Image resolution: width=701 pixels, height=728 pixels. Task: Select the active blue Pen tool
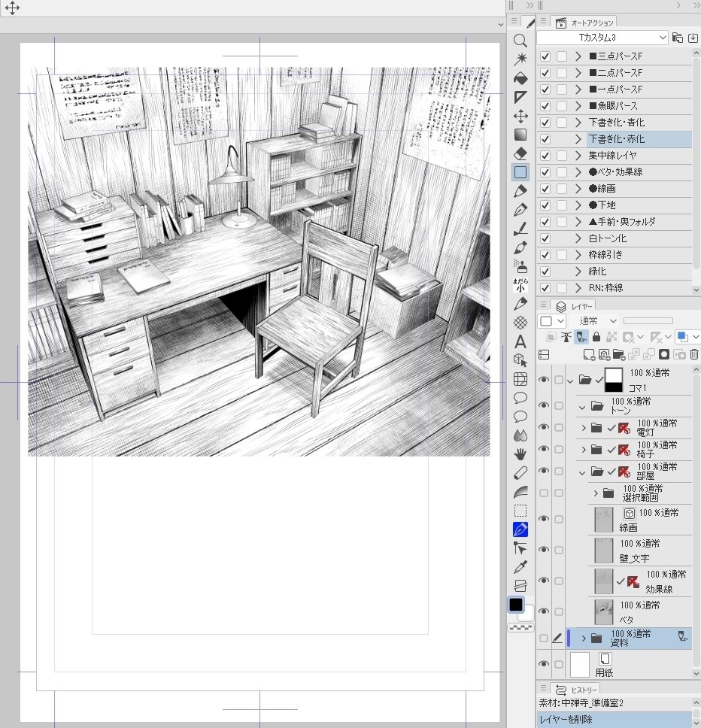[x=520, y=529]
